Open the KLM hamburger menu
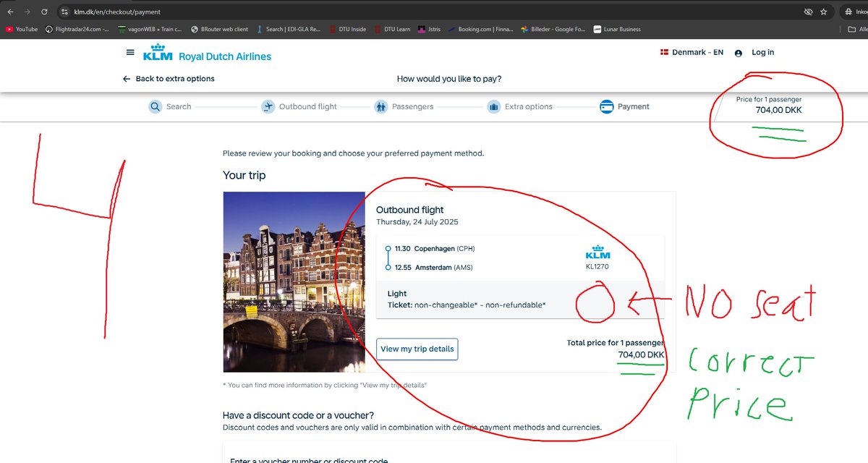 [x=130, y=52]
